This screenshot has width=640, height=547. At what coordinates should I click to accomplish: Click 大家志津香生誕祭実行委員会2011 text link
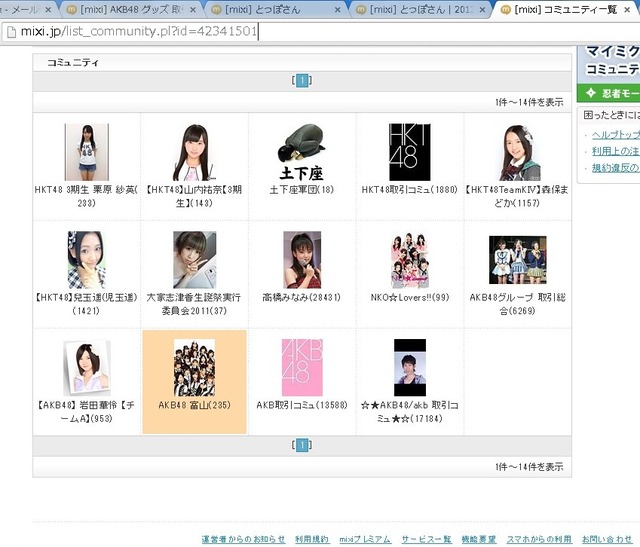coord(194,304)
